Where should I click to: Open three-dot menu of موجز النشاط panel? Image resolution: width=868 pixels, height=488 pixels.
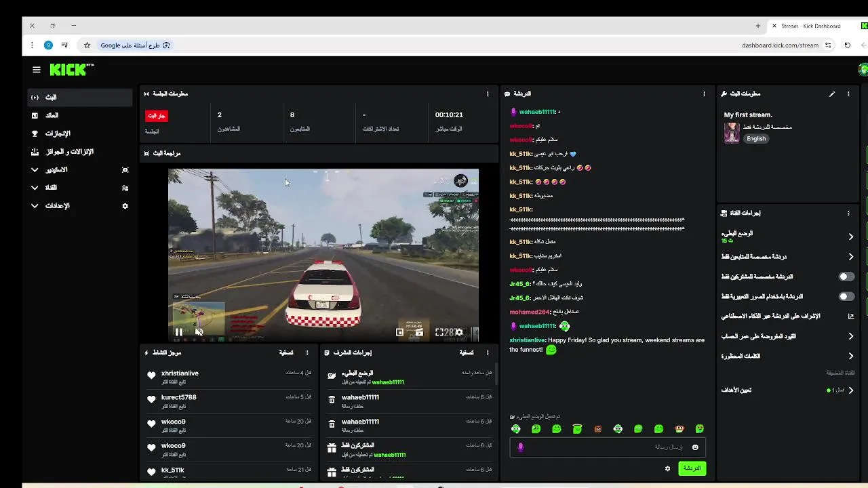pyautogui.click(x=307, y=352)
